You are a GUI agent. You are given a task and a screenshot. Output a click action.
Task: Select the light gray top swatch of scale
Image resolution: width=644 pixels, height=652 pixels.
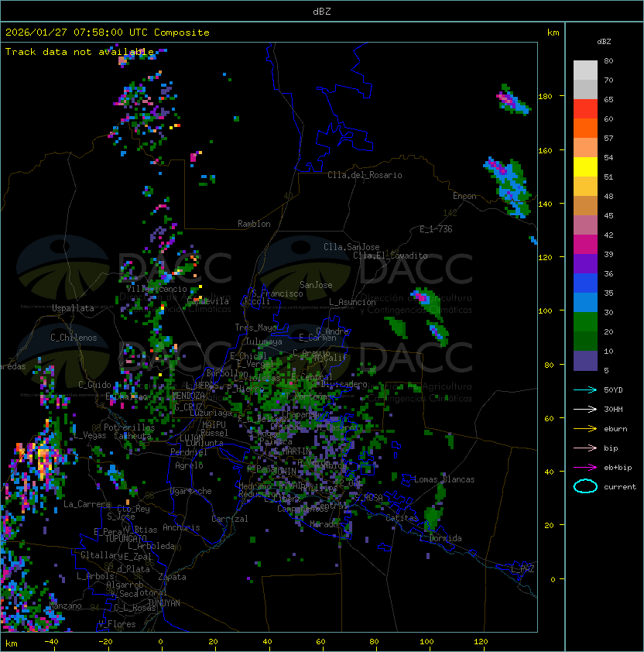tap(585, 70)
